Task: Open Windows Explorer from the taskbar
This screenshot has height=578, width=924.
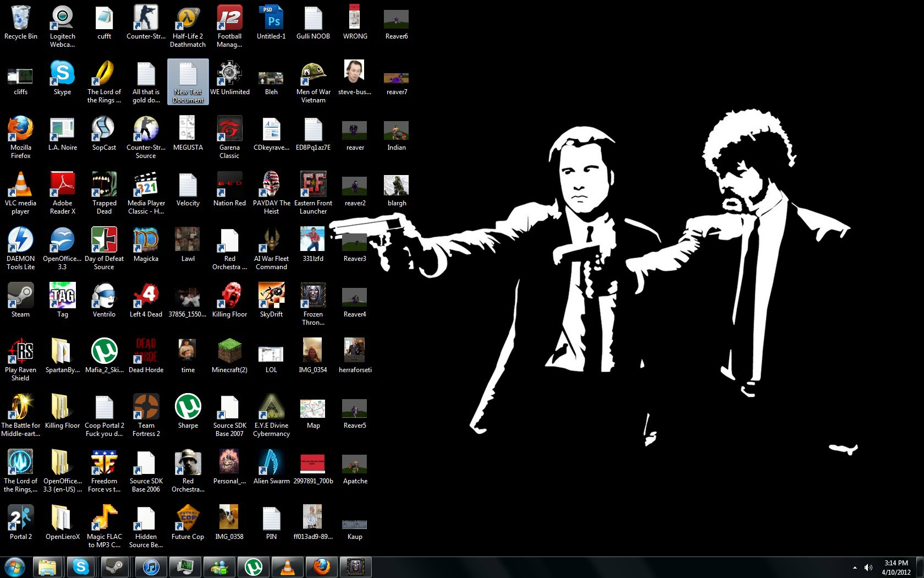Action: coord(47,567)
